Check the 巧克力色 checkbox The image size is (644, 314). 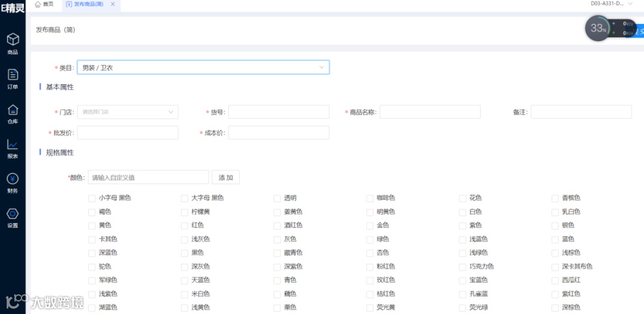pos(463,267)
